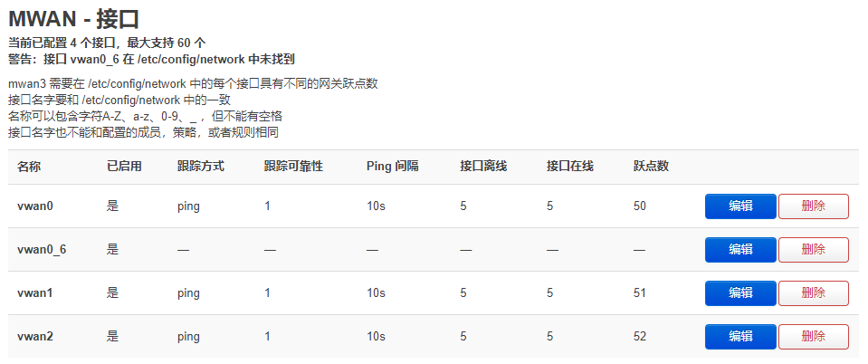
Task: Select the 跟踪方式 column header
Action: [201, 167]
